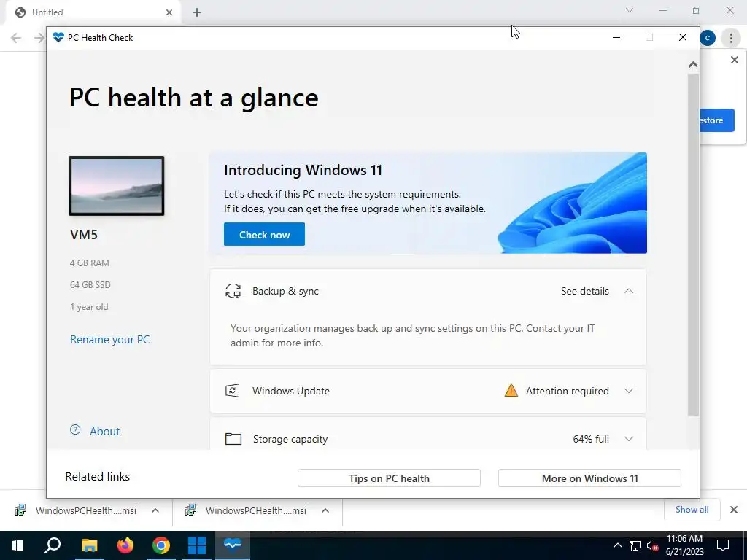747x560 pixels.
Task: Click the browser back arrow
Action: 16,38
